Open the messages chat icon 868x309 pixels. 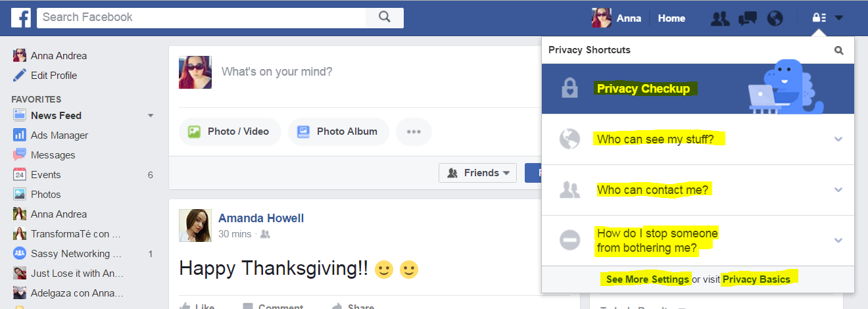(x=748, y=18)
